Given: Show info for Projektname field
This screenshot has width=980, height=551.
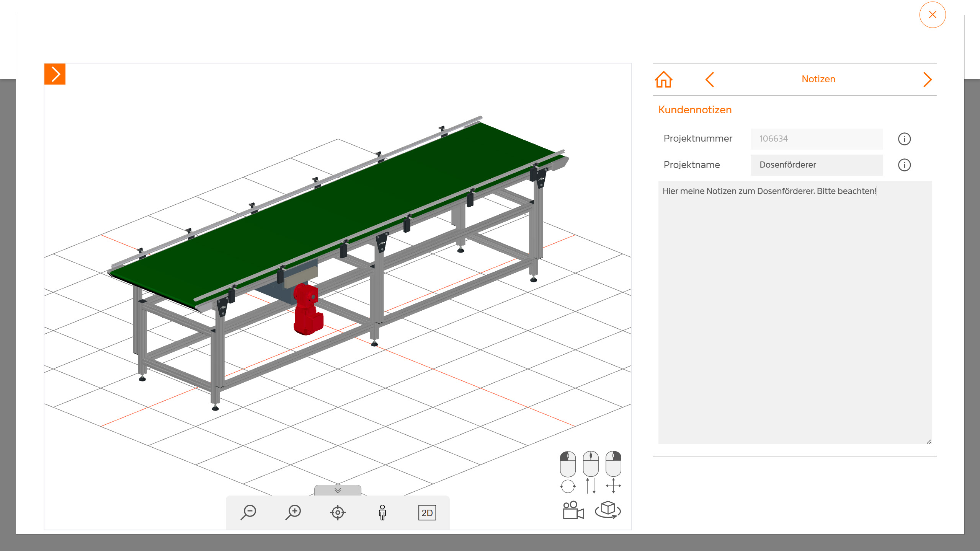Looking at the screenshot, I should [x=904, y=165].
